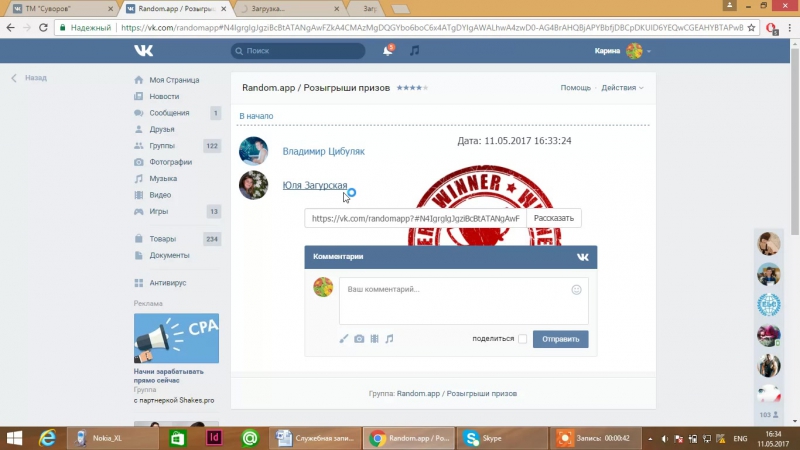Viewport: 800px width, 450px height.
Task: Open the Служебная запи... taskbar window
Action: click(315, 438)
